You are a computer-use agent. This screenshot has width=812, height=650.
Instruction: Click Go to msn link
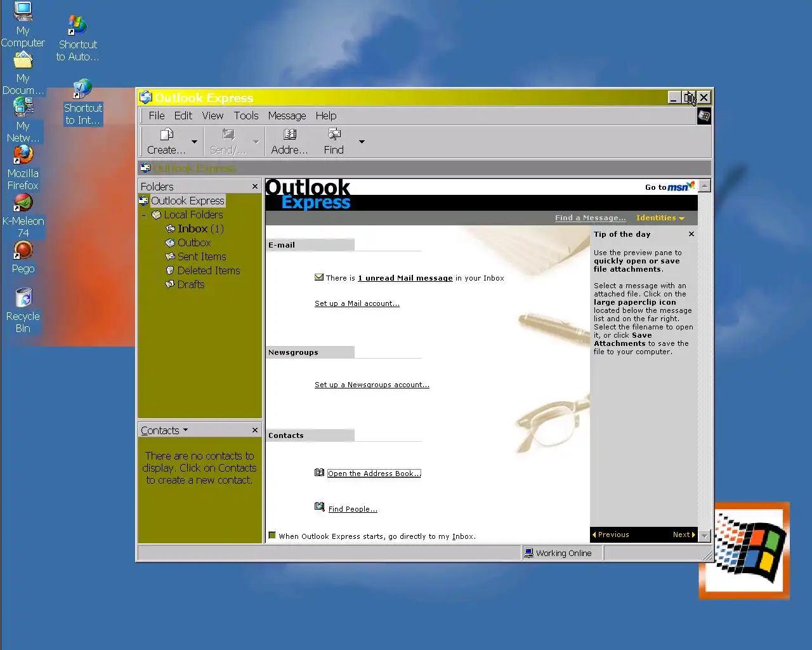click(x=669, y=187)
